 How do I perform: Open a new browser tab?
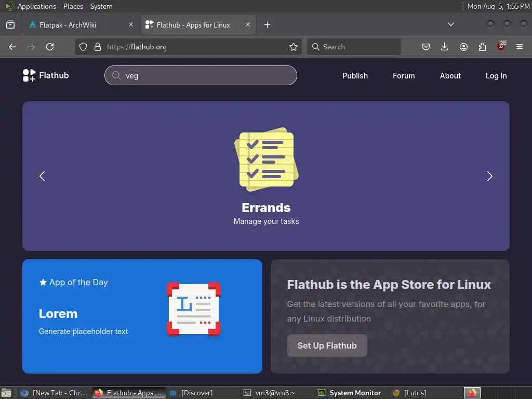click(268, 25)
